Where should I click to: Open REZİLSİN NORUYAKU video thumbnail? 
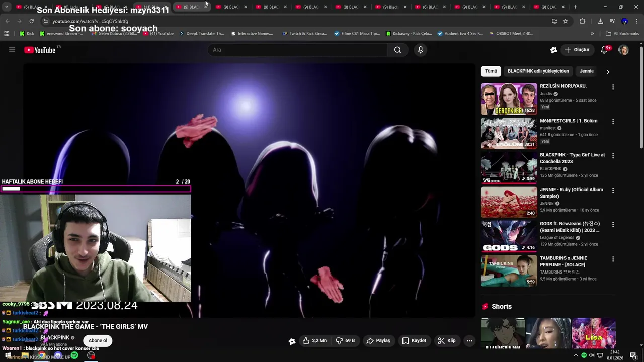[x=509, y=99]
